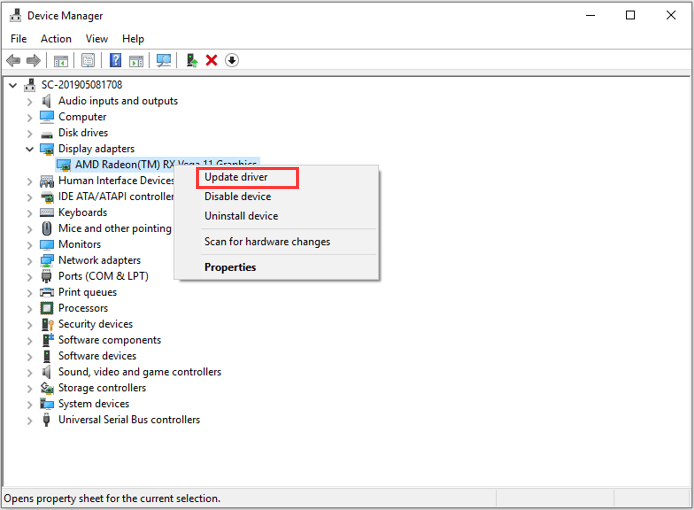The height and width of the screenshot is (510, 694).
Task: Click the Storage controllers category icon
Action: point(47,388)
